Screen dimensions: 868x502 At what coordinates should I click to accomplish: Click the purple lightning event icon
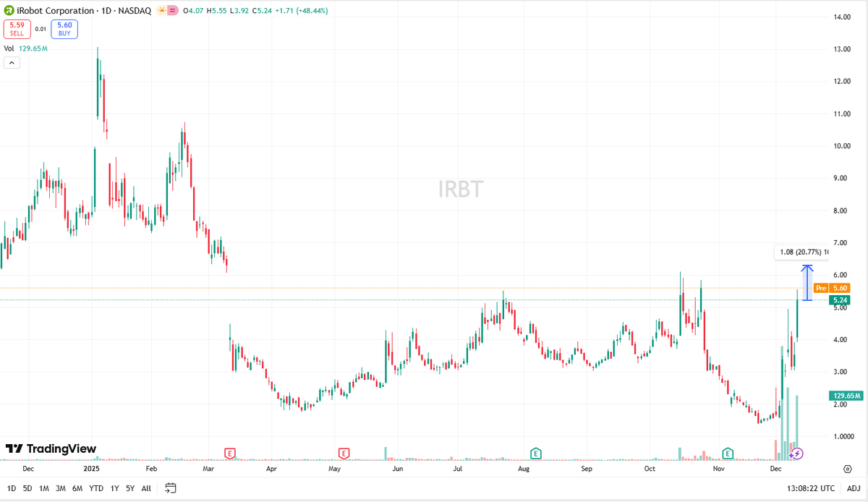(796, 454)
